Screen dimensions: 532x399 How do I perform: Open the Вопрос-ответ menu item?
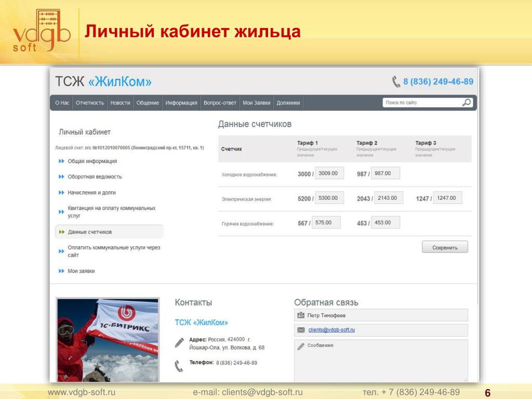(x=220, y=103)
